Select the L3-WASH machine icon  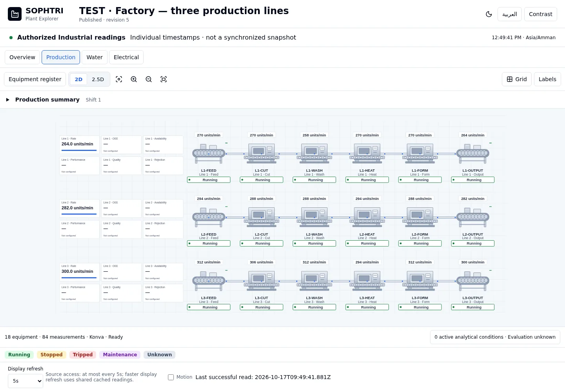pyautogui.click(x=314, y=281)
